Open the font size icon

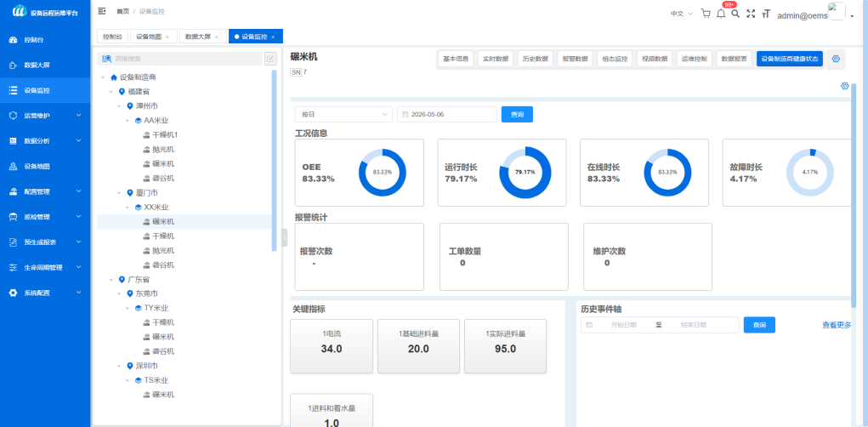pyautogui.click(x=767, y=14)
